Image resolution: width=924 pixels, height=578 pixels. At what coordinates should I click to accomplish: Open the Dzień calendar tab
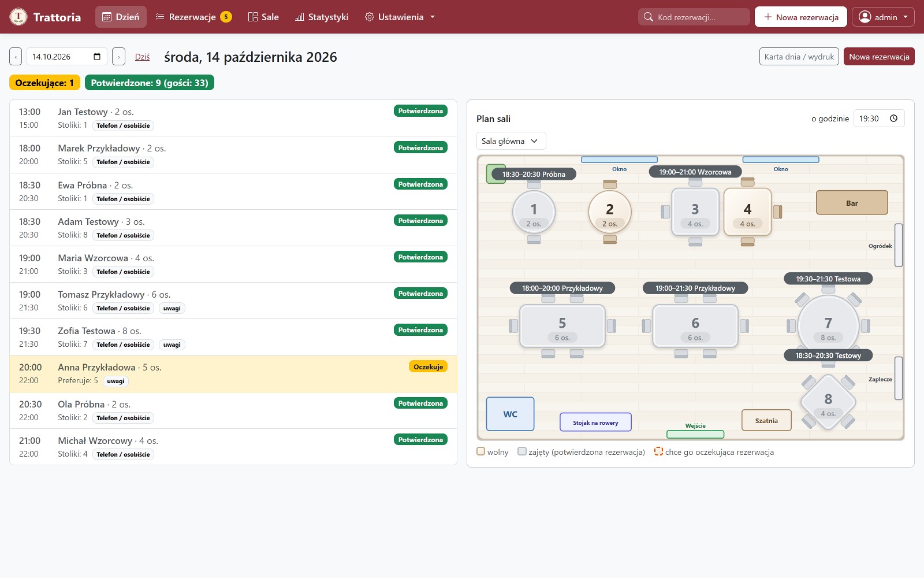pyautogui.click(x=121, y=17)
